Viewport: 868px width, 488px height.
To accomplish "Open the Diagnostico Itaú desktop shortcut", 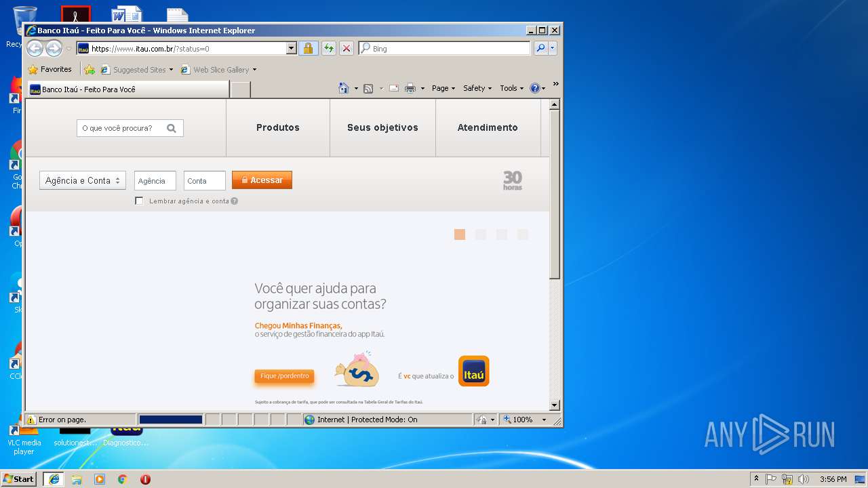I will [x=126, y=434].
